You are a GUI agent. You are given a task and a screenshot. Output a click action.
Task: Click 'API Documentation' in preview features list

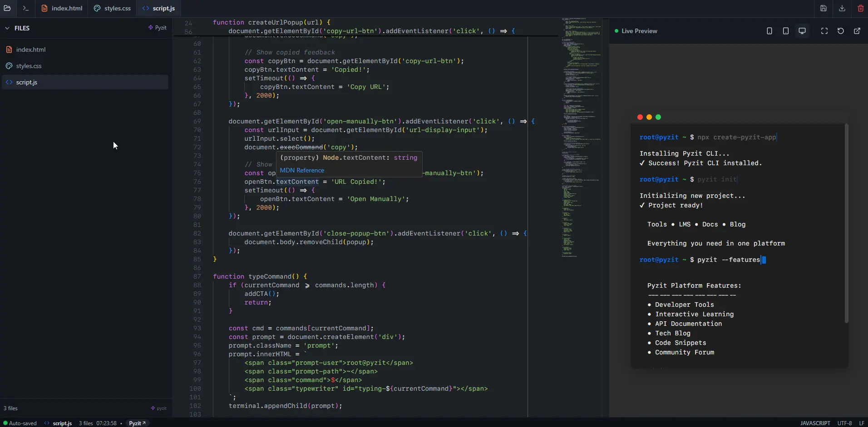click(688, 324)
